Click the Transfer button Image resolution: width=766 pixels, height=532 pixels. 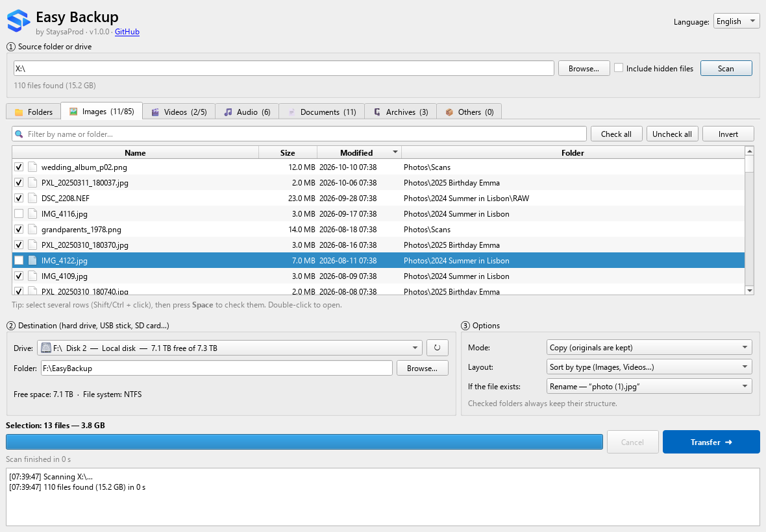[x=711, y=442]
